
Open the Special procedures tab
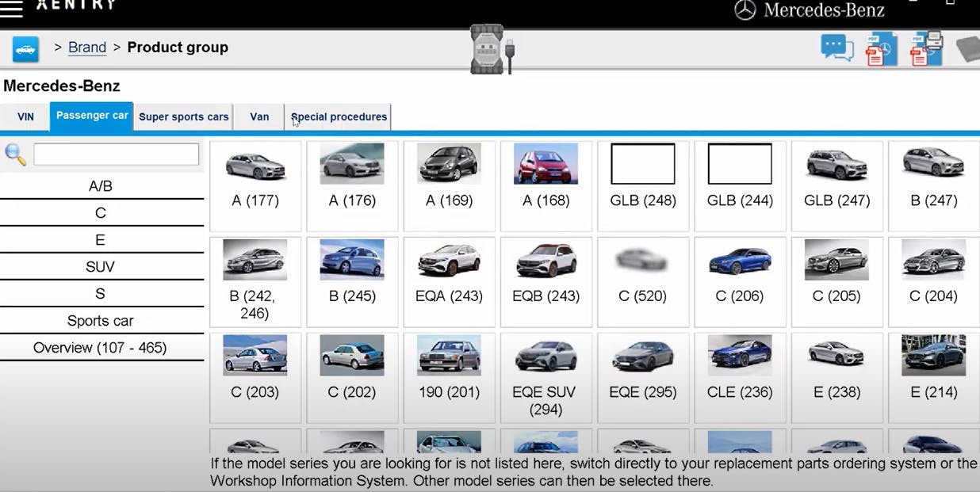[x=339, y=116]
